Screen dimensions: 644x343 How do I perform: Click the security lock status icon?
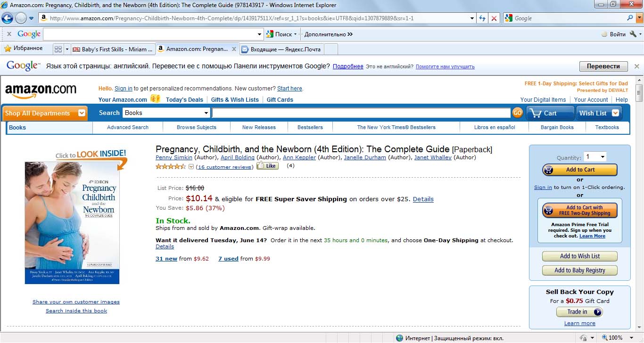coord(584,338)
